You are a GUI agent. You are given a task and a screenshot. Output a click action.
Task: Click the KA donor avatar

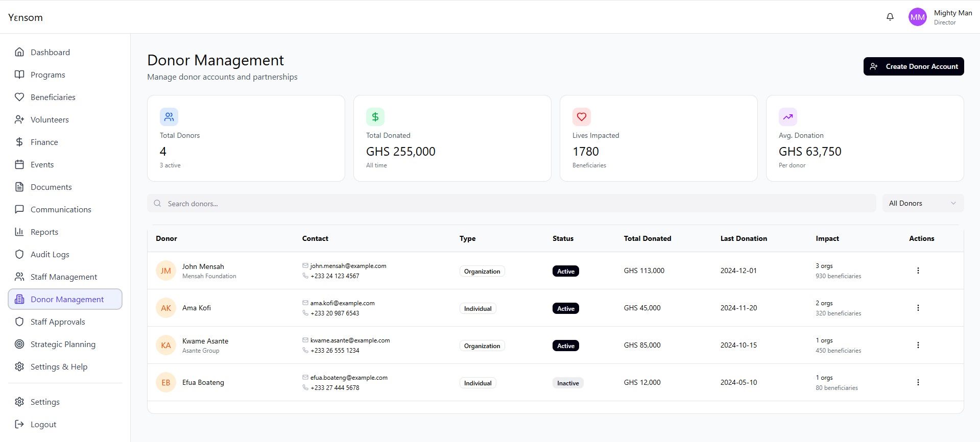[166, 345]
